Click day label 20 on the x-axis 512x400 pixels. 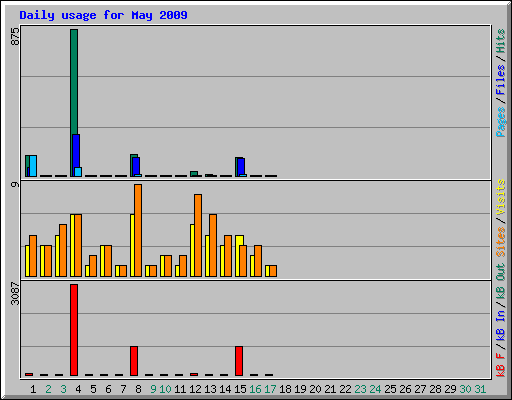(x=315, y=389)
